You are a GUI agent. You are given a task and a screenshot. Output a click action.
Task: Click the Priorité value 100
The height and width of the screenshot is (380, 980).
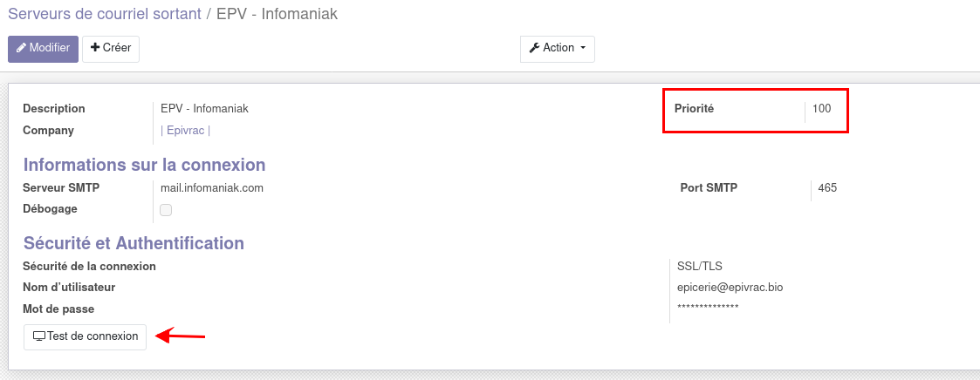[x=821, y=109]
